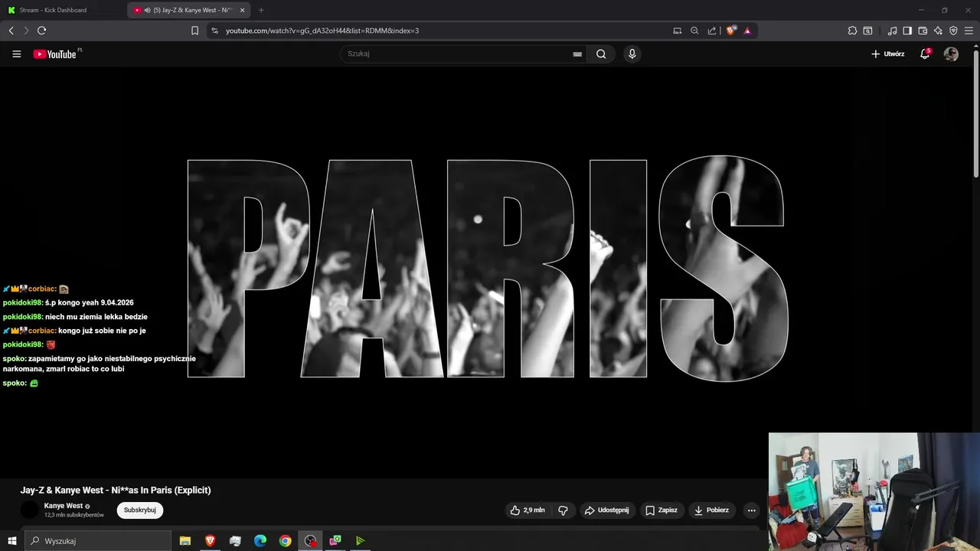Like the video showing 2,9 mln
This screenshot has width=980, height=551.
point(528,510)
